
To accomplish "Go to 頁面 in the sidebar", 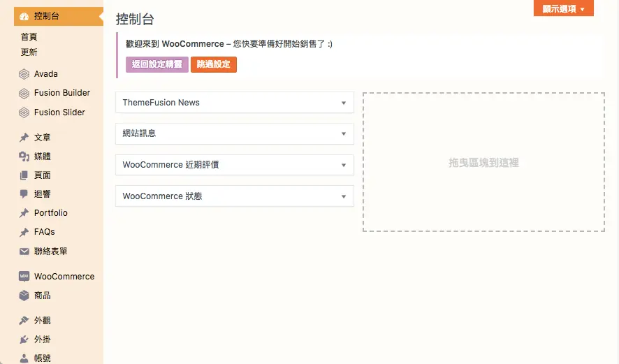I will [x=42, y=175].
